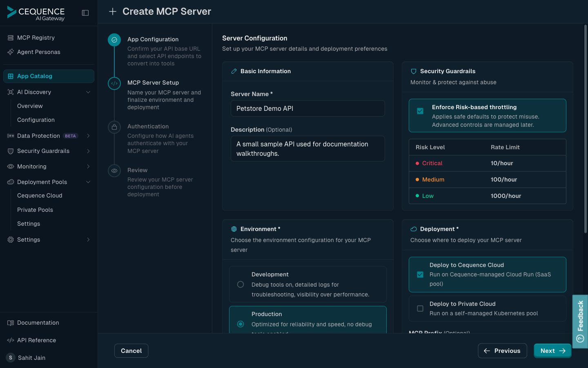Screen dimensions: 588x368
Task: Click the cloud icon beside Deployment heading
Action: [414, 229]
